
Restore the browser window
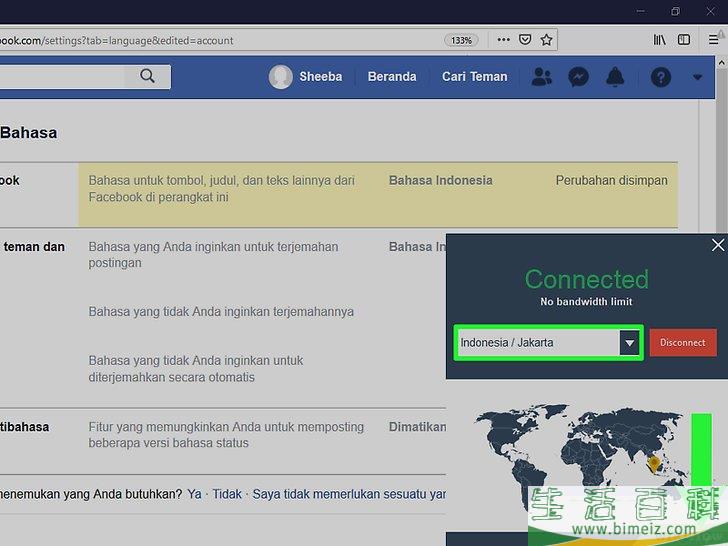coord(676,11)
